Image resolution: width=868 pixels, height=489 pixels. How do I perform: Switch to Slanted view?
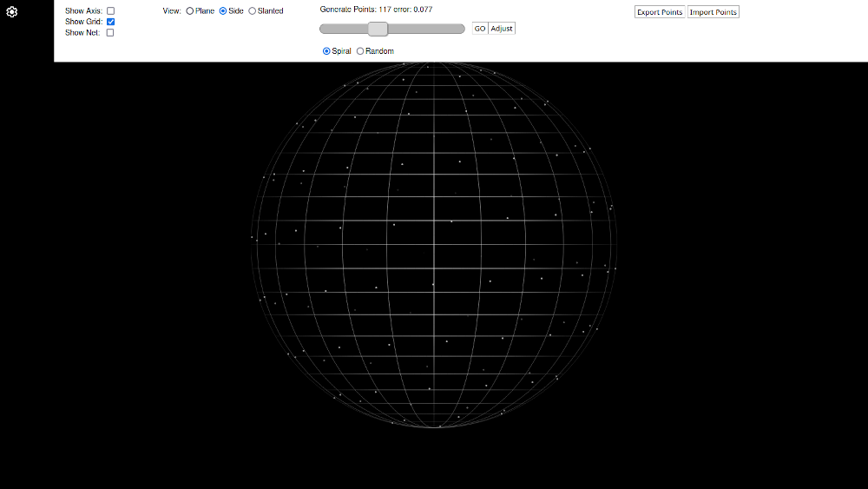253,11
